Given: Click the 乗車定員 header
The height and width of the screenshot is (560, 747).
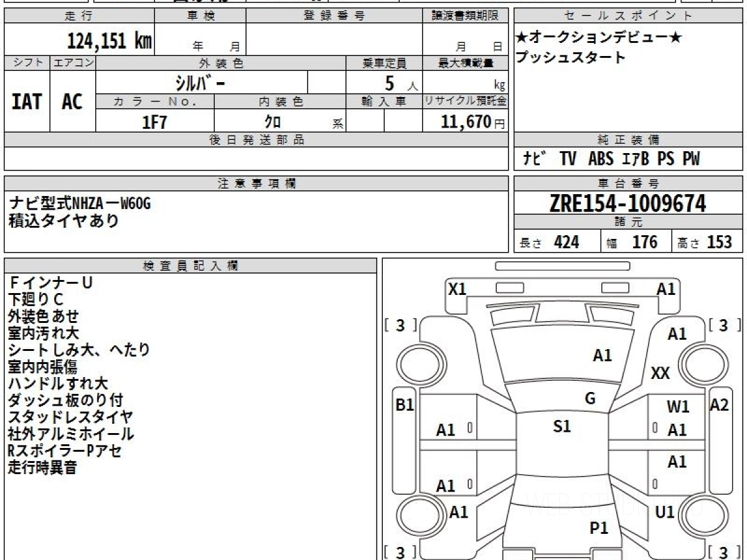Looking at the screenshot, I should pos(384,63).
